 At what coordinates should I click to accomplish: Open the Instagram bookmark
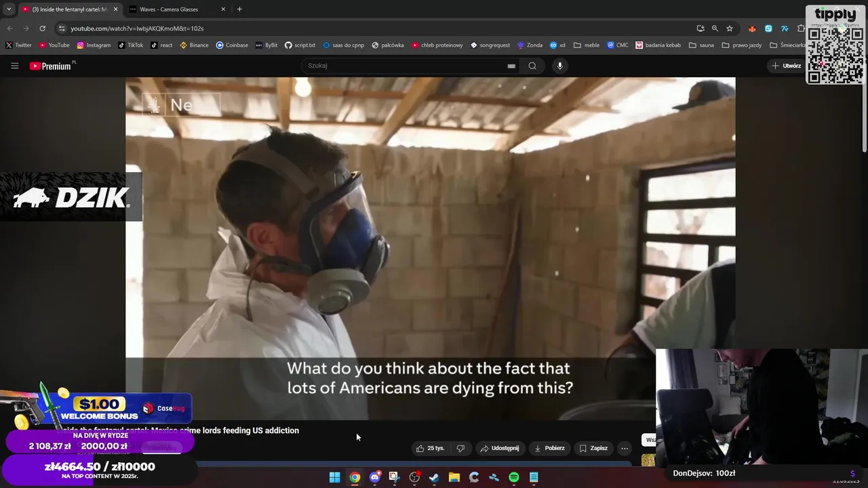94,45
